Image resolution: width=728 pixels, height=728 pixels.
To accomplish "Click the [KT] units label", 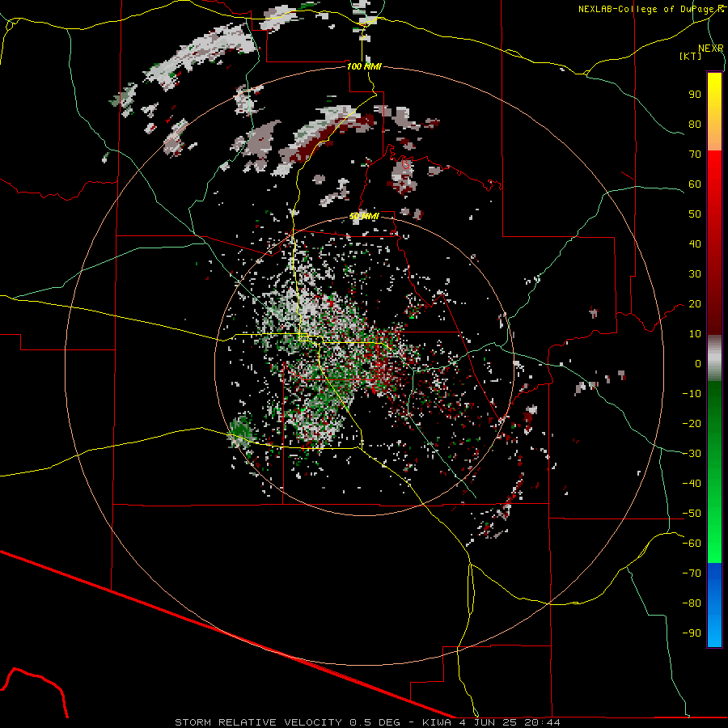I will (x=691, y=56).
